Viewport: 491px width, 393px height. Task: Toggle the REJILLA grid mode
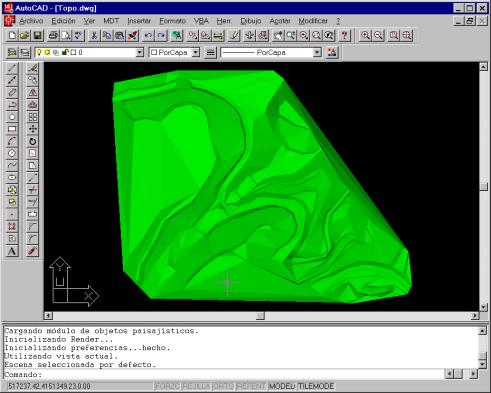[196, 386]
